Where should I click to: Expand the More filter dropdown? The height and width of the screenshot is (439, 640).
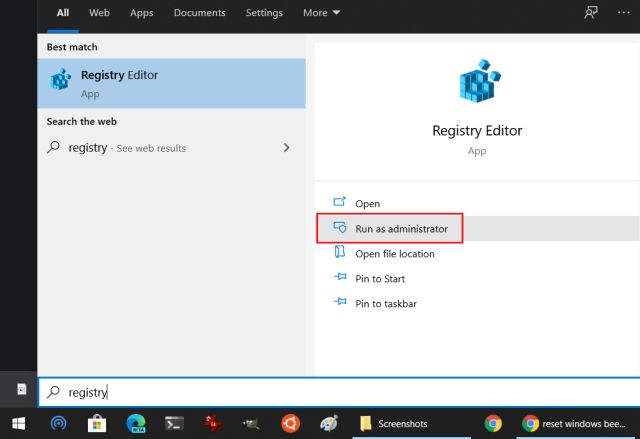321,13
